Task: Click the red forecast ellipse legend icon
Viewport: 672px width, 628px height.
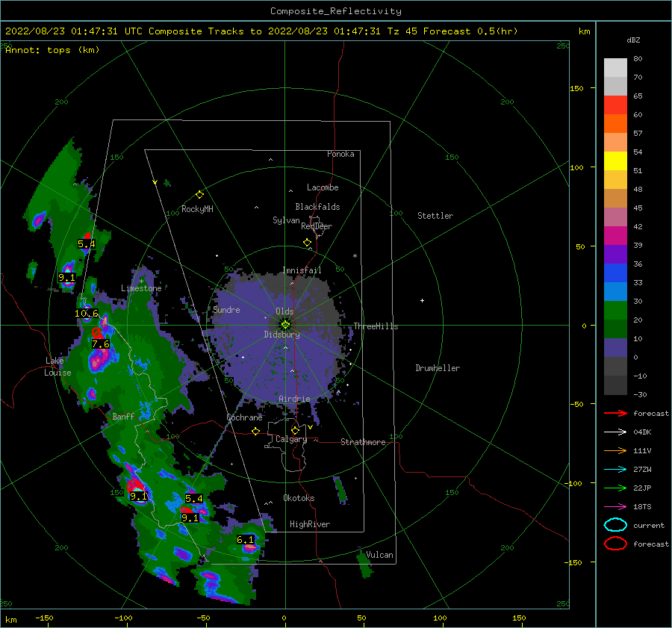Action: [615, 544]
